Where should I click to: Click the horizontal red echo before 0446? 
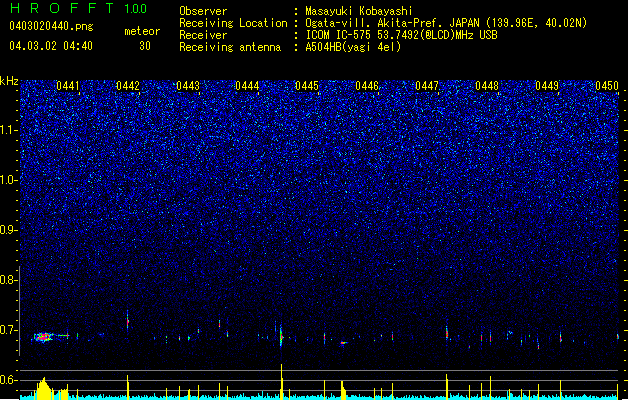pos(343,343)
